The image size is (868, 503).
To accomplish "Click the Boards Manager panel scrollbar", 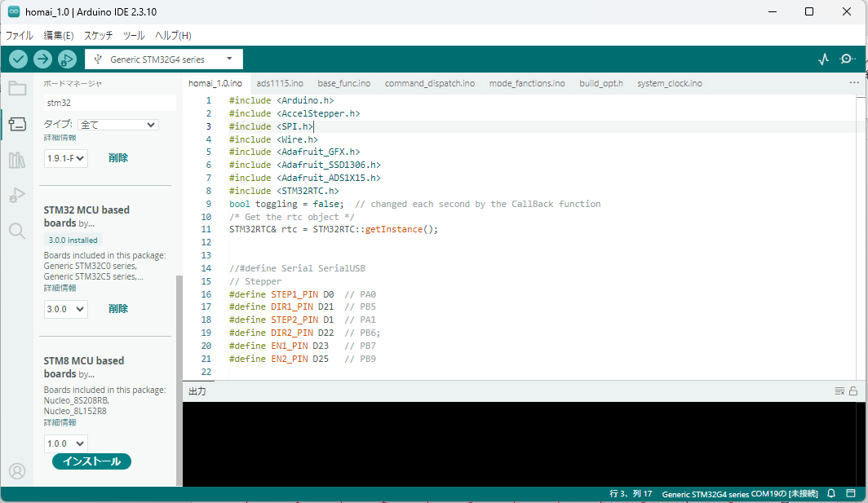I will coord(179,380).
